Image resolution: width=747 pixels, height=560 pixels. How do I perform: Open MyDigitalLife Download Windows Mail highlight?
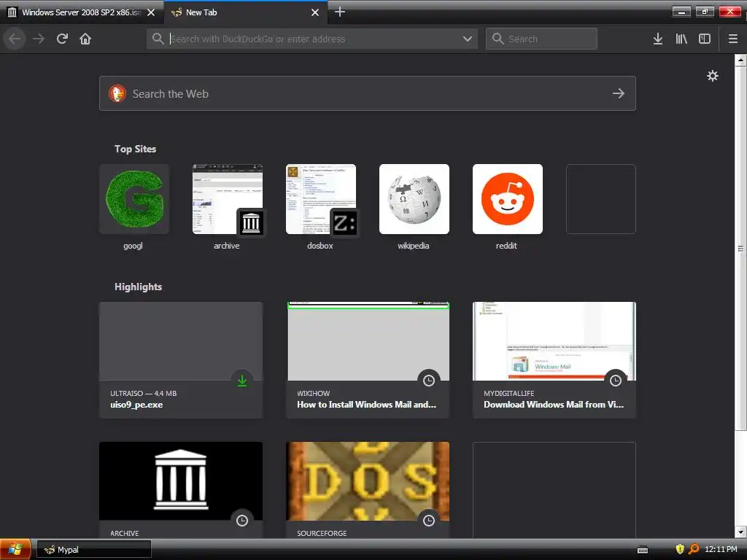pyautogui.click(x=554, y=360)
